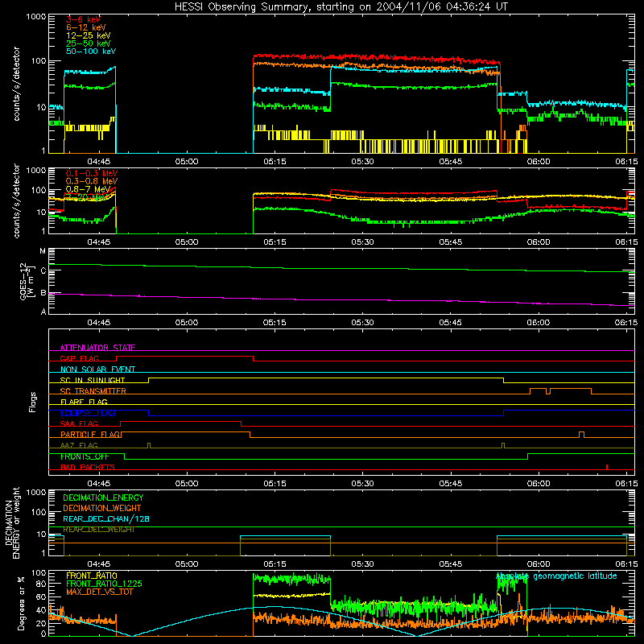
Task: Select the yellow 12-25 keV legend entry
Action: [89, 35]
